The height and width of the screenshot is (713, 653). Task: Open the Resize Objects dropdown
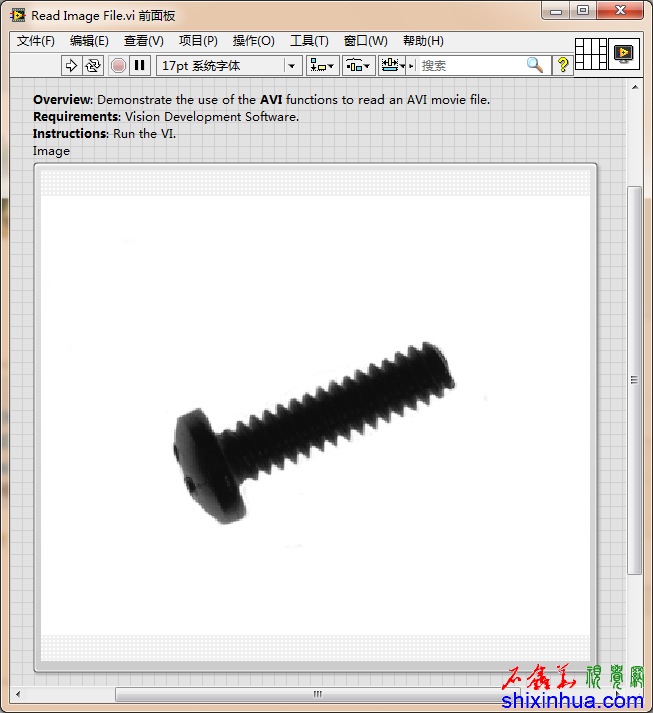point(392,65)
